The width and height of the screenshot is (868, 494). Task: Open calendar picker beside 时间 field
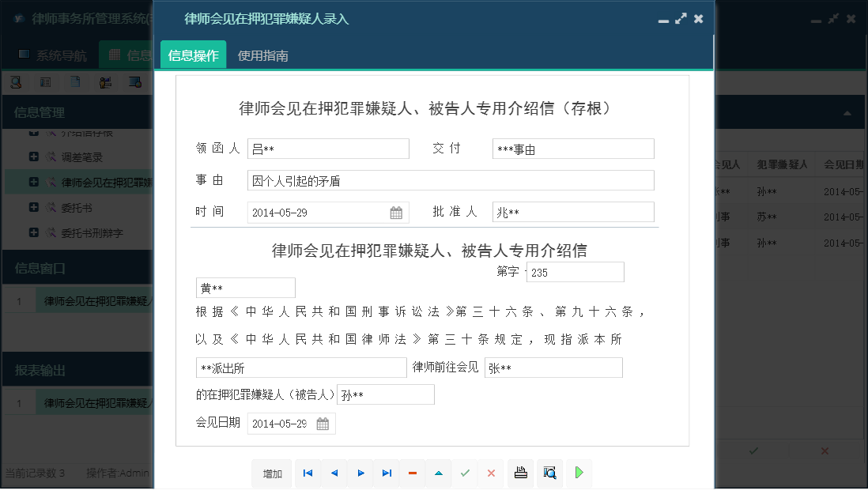395,212
